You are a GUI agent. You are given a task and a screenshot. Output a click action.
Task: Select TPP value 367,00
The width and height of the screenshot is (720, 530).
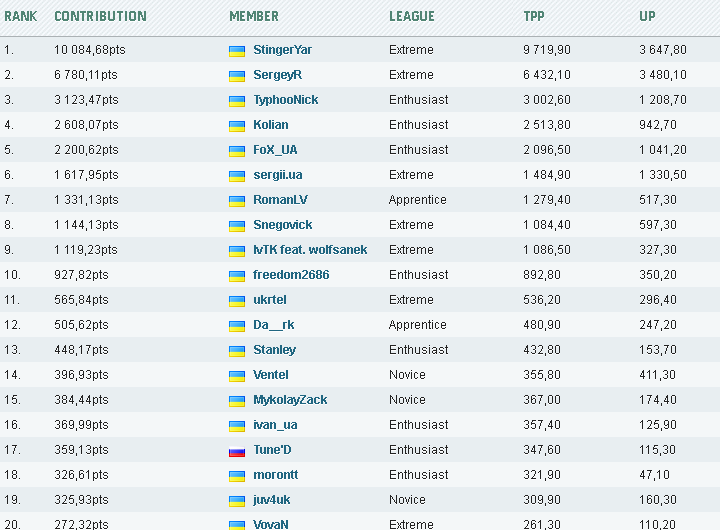(542, 400)
